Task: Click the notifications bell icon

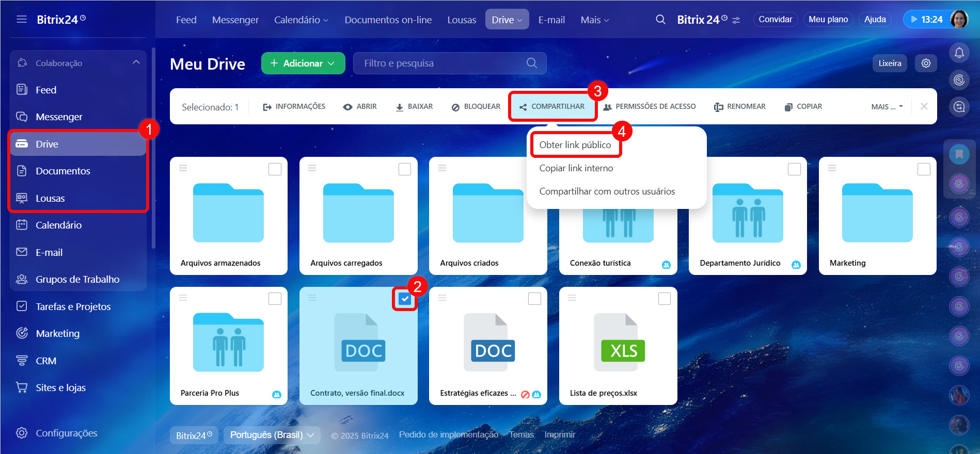Action: tap(959, 53)
